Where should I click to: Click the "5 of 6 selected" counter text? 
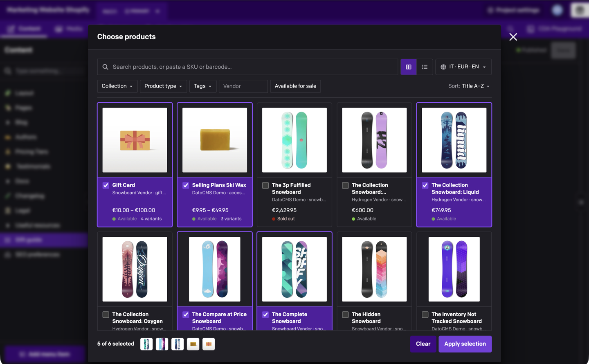116,344
